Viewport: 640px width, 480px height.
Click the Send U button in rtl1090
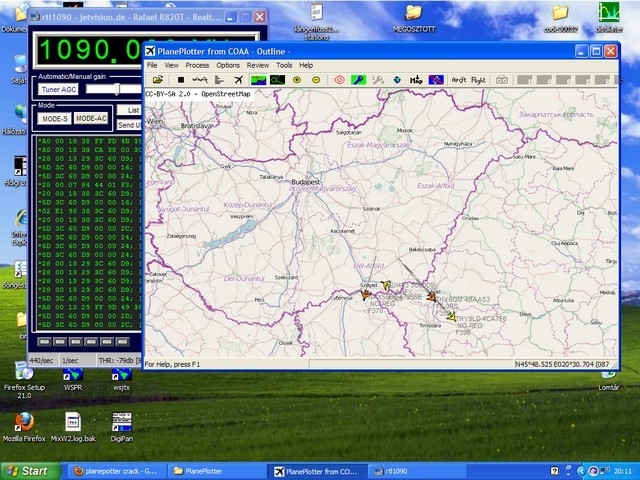tap(129, 125)
